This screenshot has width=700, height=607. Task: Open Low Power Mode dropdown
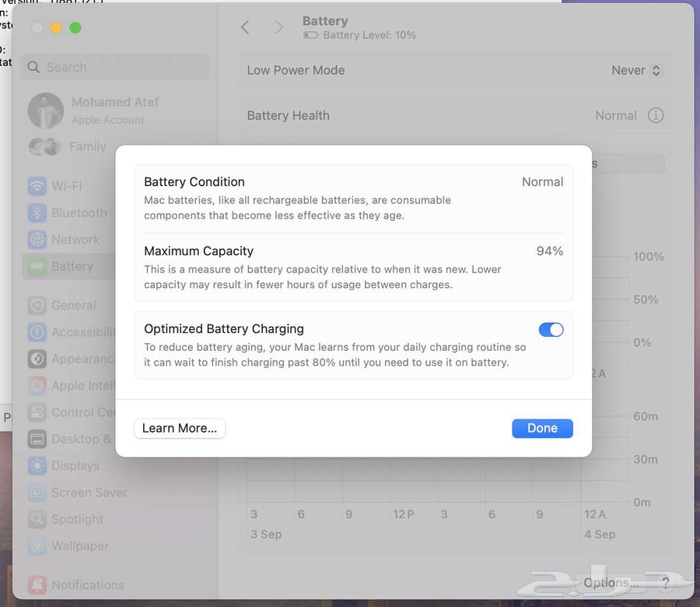coord(635,70)
